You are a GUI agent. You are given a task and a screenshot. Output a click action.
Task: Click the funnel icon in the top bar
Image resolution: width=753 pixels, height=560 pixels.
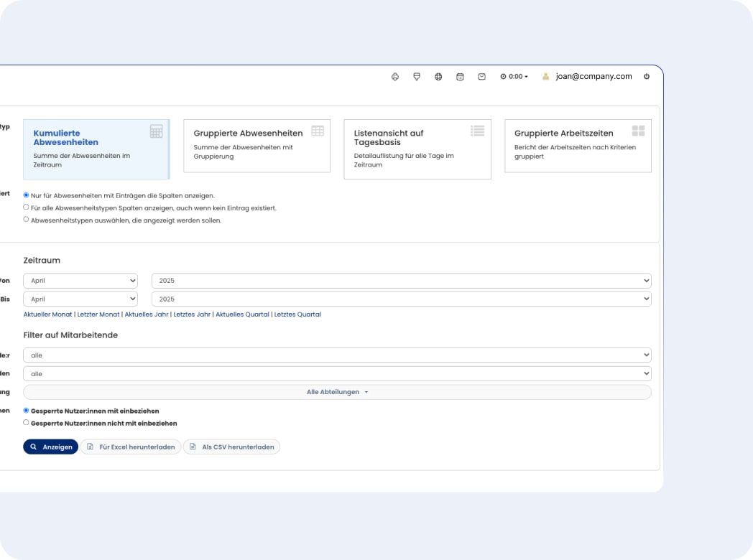[417, 77]
